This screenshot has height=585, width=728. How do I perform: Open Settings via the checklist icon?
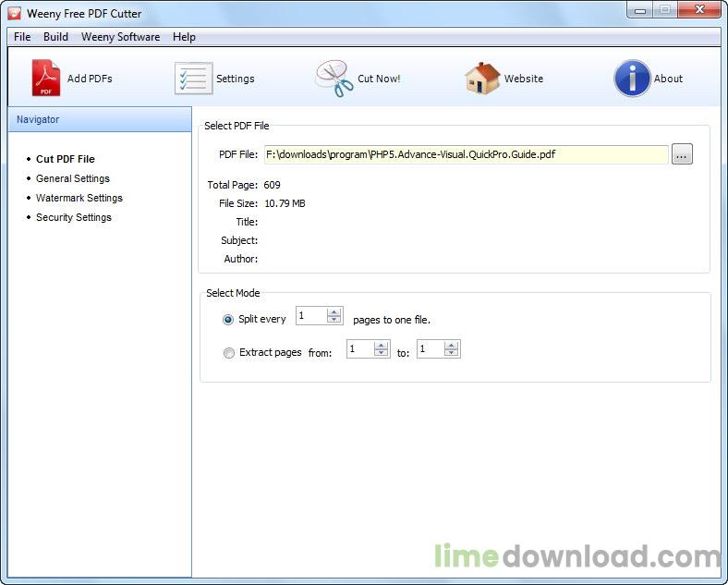pos(194,79)
